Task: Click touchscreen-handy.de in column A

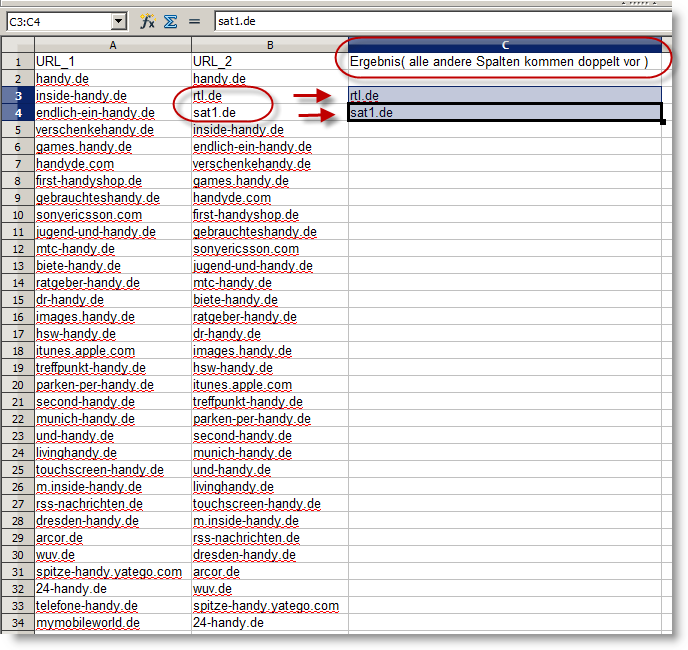Action: (113, 470)
